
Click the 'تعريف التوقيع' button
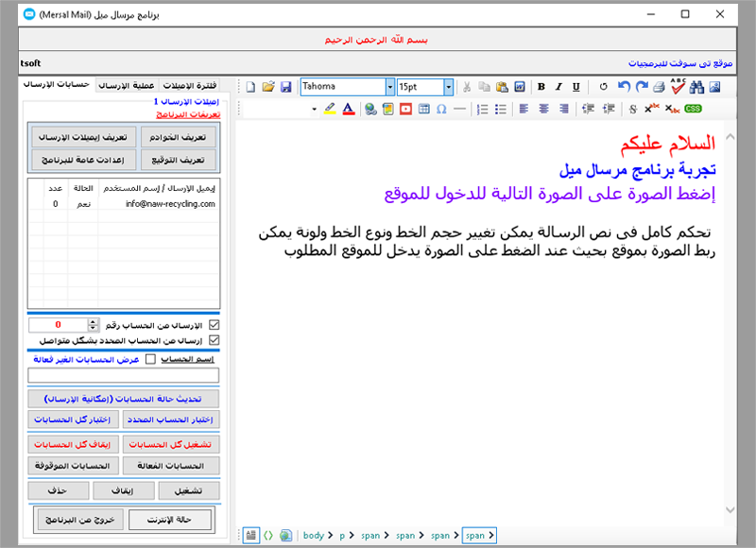click(178, 160)
